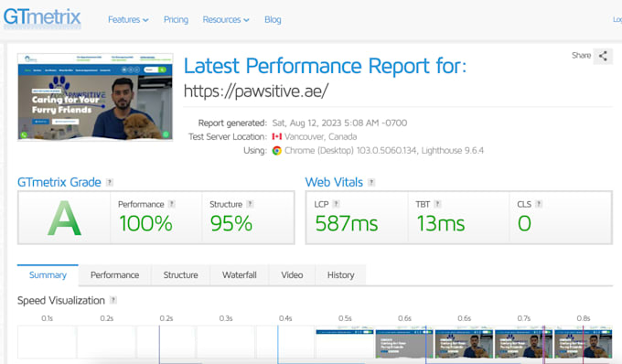Click the help icon next to CLS
The width and height of the screenshot is (622, 364).
click(539, 204)
